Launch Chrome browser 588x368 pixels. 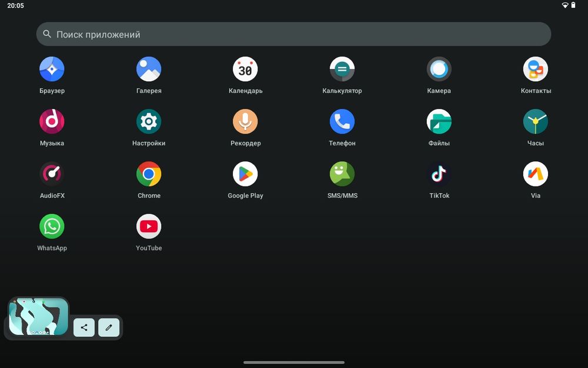pyautogui.click(x=149, y=174)
